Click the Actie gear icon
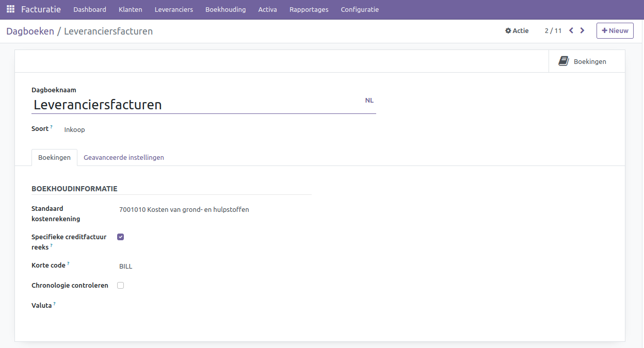 pyautogui.click(x=508, y=31)
